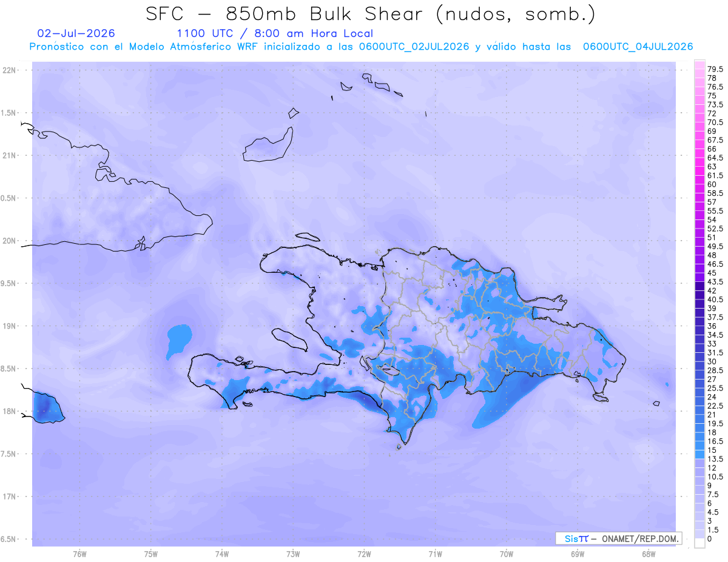
Task: Click the darkest purple swatch between 42 and 43.5
Action: [699, 287]
